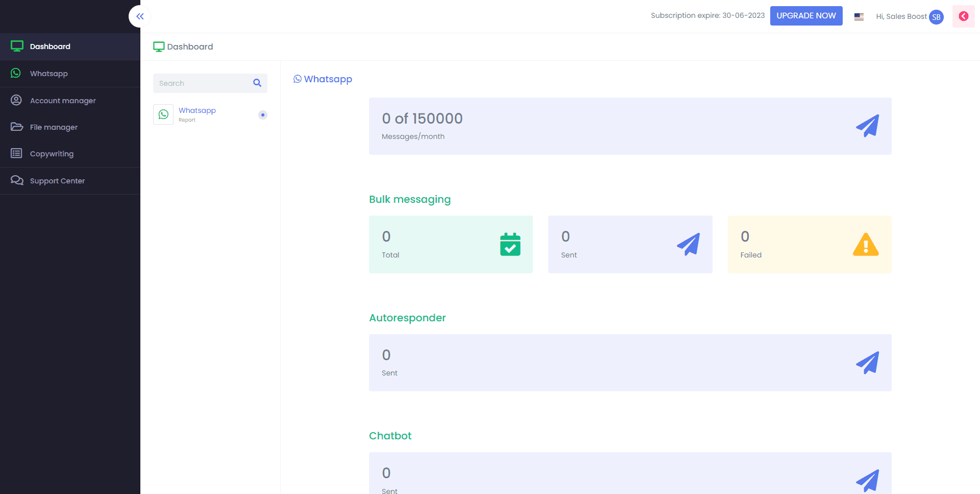Open the Whatsapp Report link
Viewport: 980px width, 494px height.
coord(197,110)
